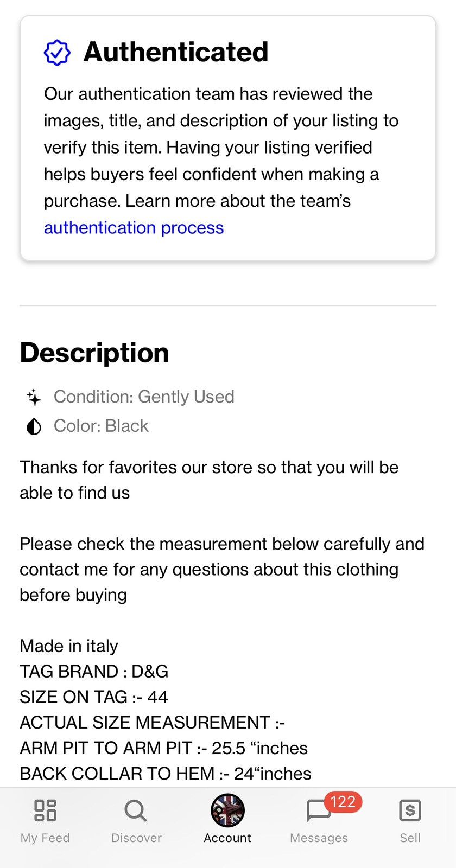
Task: Tap the Authenticated heading text
Action: (176, 52)
